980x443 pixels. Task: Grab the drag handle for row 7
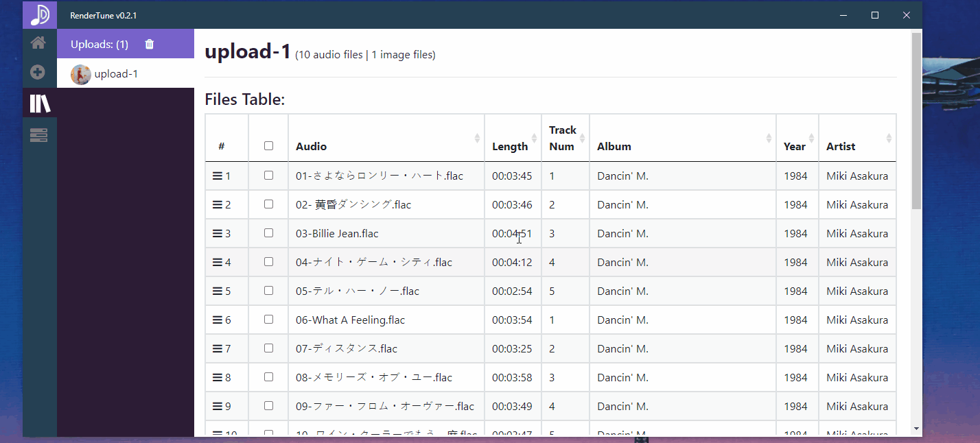tap(217, 348)
